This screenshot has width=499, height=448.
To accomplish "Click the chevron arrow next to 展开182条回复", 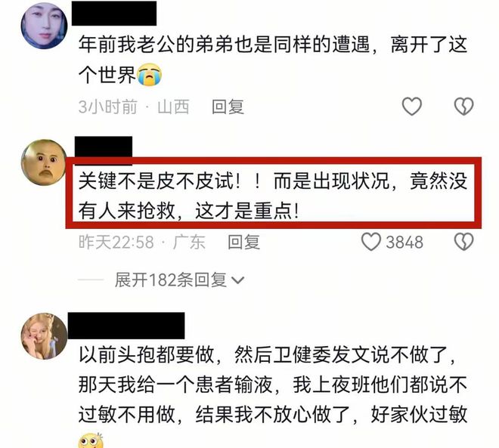I will (237, 280).
